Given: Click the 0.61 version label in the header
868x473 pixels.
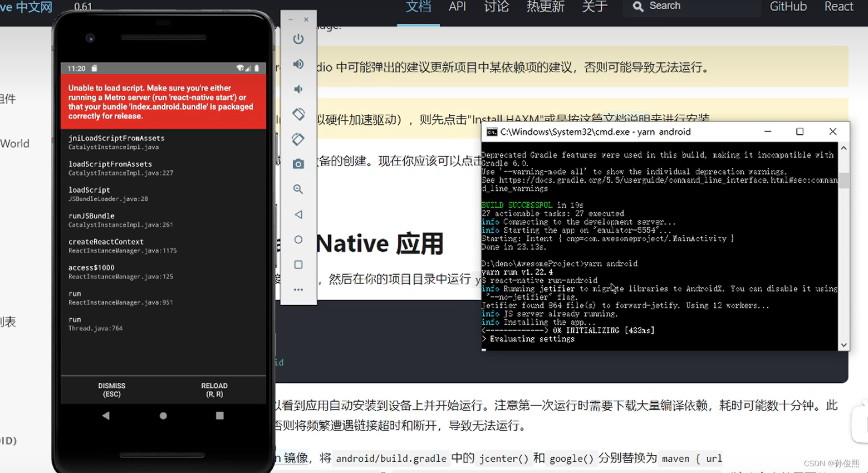Looking at the screenshot, I should 83,7.
